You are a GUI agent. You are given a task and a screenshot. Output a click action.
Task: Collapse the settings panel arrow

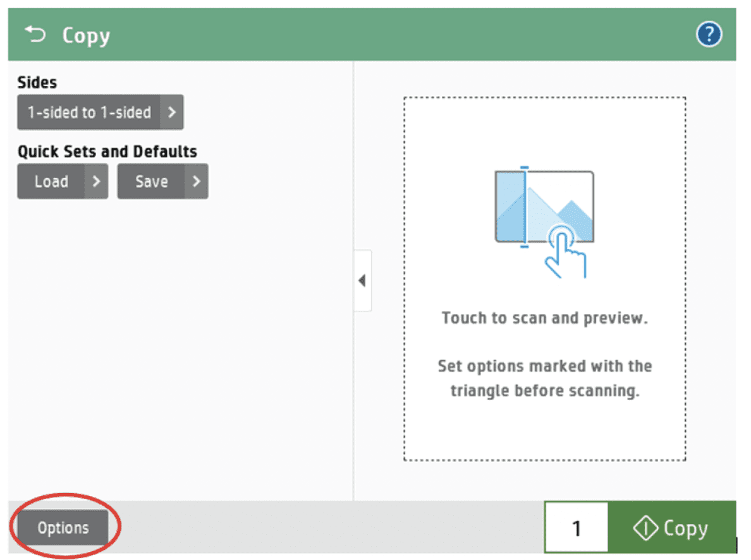point(363,281)
